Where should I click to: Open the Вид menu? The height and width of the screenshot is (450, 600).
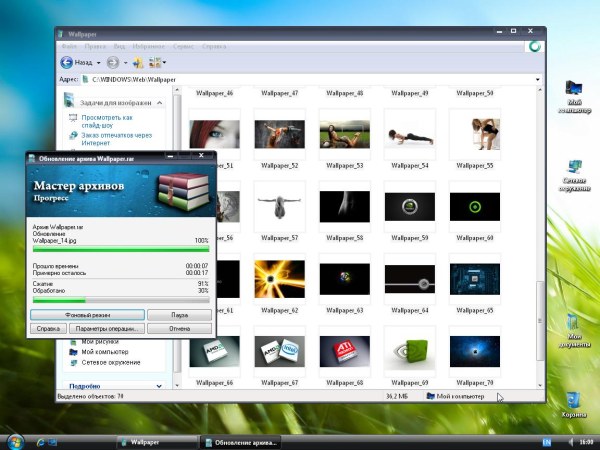coord(119,46)
